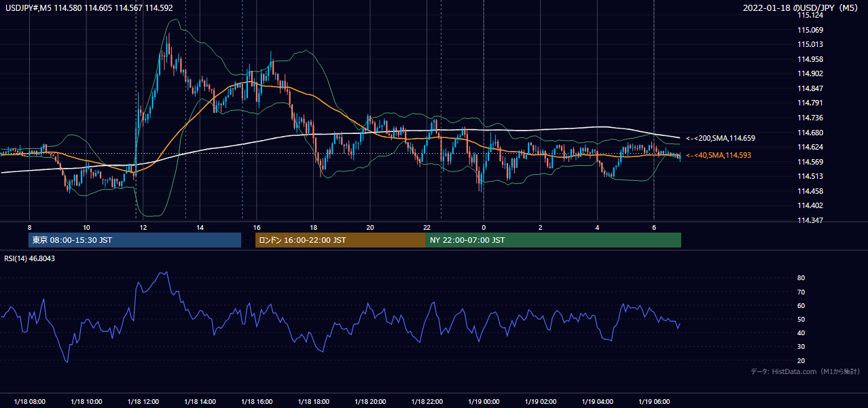This screenshot has height=408, width=868.
Task: Click the bottom time label 1/19 02:00
Action: [x=540, y=402]
